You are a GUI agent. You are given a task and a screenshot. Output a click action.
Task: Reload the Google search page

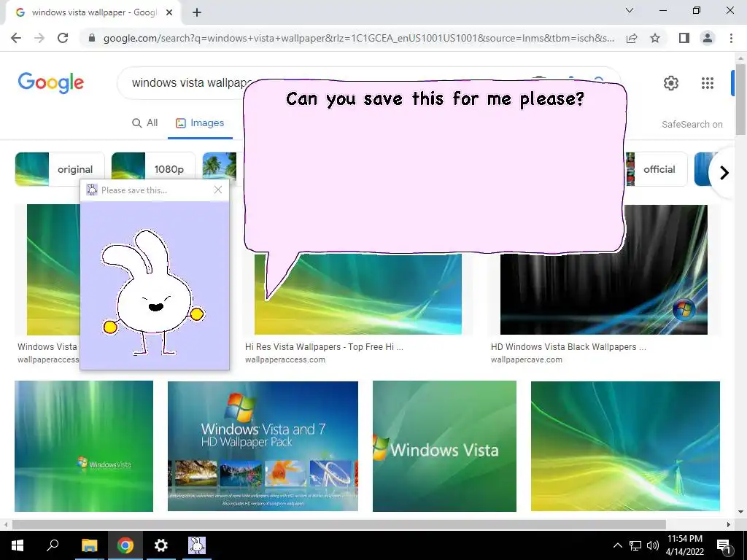coord(63,38)
